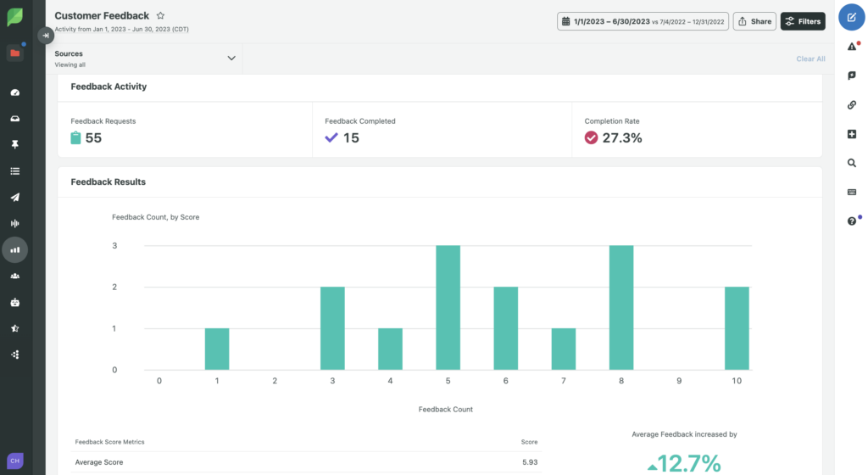Open the date range picker 1/1/2023 – 6/30/2023

[642, 21]
